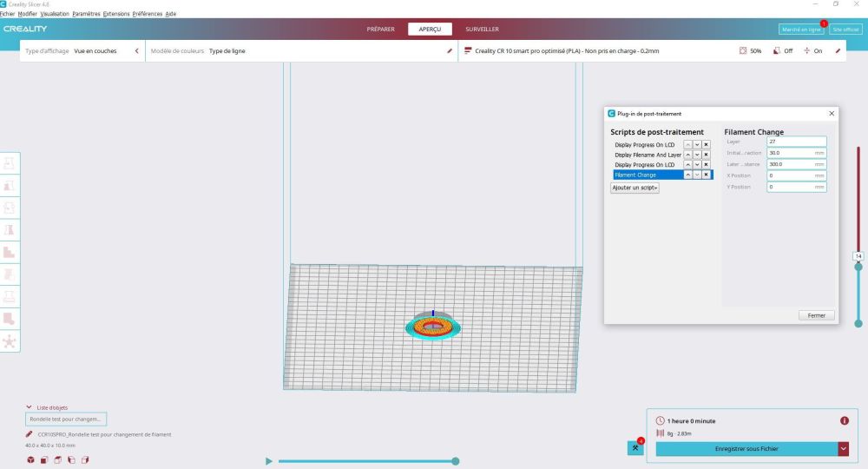Edit print settings pencil icon at far right
Screen dimensions: 868x469
(x=838, y=51)
